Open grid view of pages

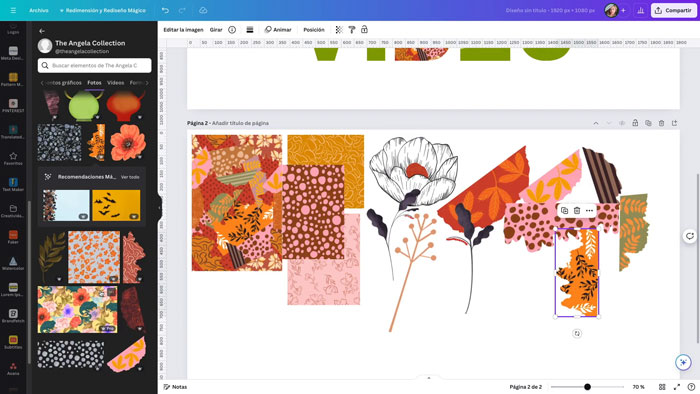click(662, 387)
